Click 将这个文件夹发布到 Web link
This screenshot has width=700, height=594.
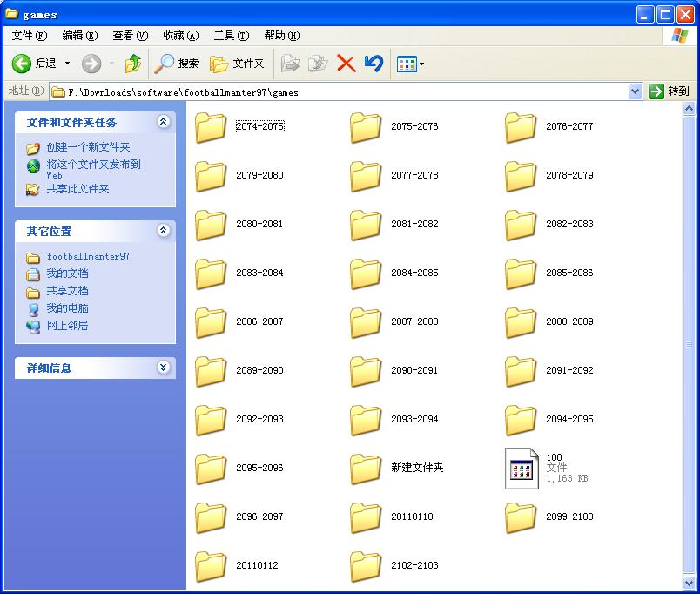coord(94,169)
